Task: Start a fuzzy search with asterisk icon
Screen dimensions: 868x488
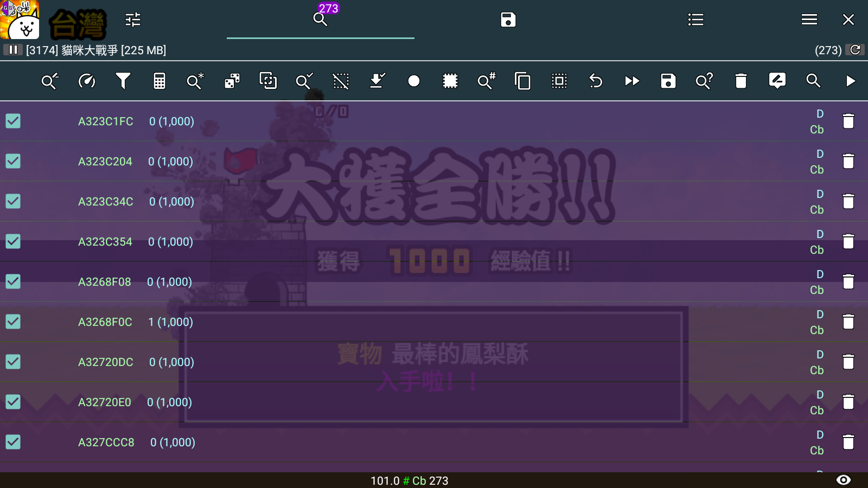Action: click(195, 81)
